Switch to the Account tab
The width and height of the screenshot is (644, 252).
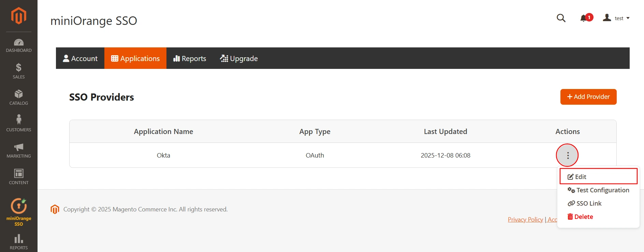80,58
